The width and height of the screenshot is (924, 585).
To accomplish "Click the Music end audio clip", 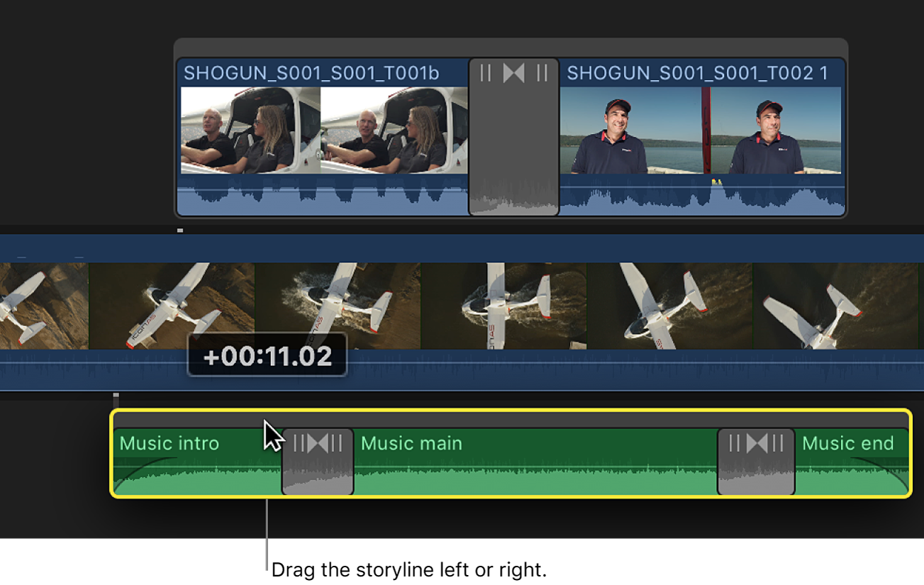I will [x=852, y=462].
